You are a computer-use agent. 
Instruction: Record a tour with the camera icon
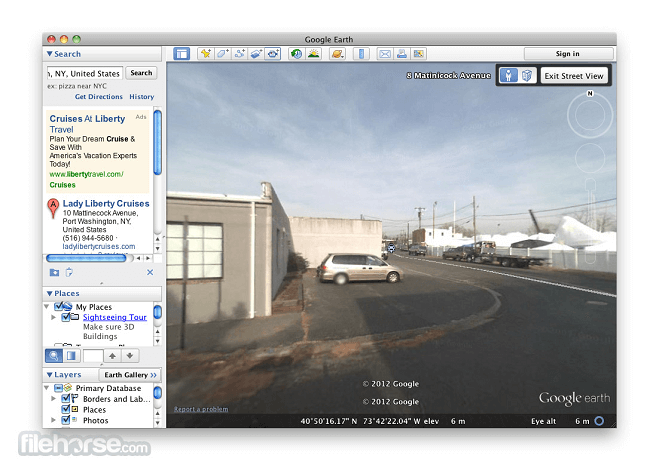point(273,54)
